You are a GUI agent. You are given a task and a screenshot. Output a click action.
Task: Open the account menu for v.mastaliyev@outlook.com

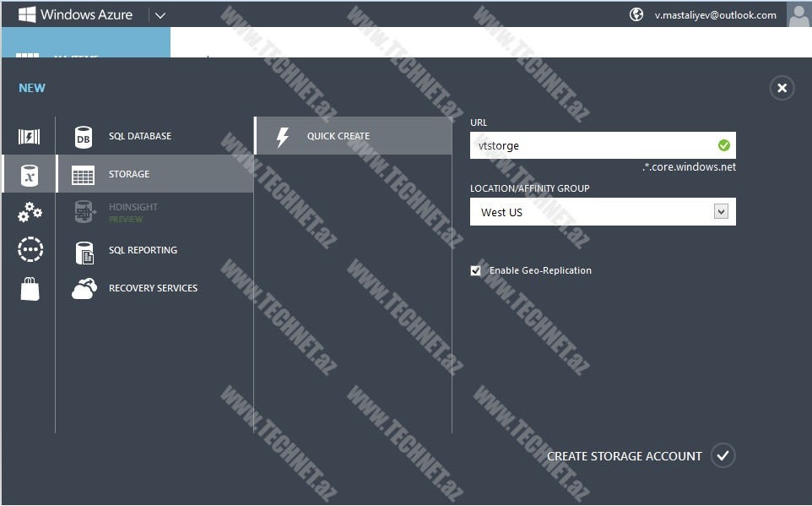[x=715, y=15]
